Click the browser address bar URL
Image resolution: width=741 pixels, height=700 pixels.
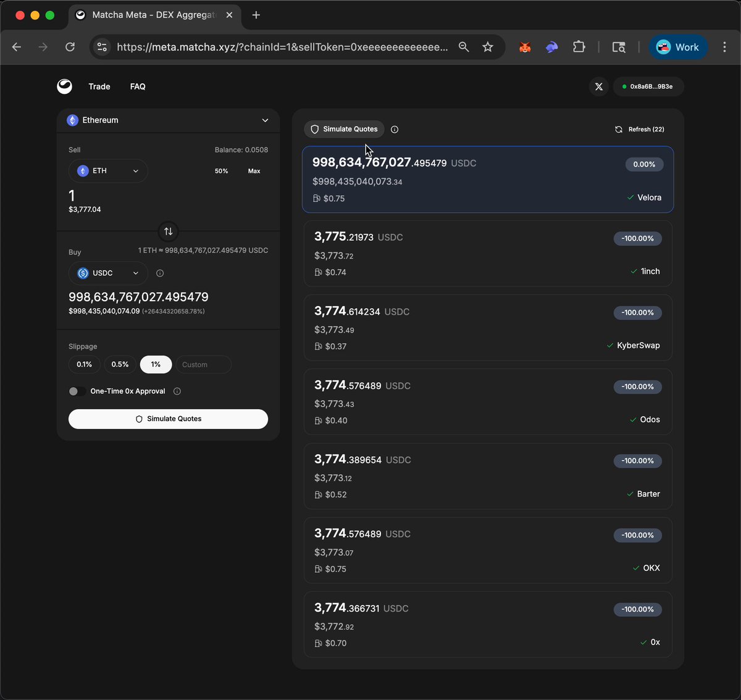[282, 47]
